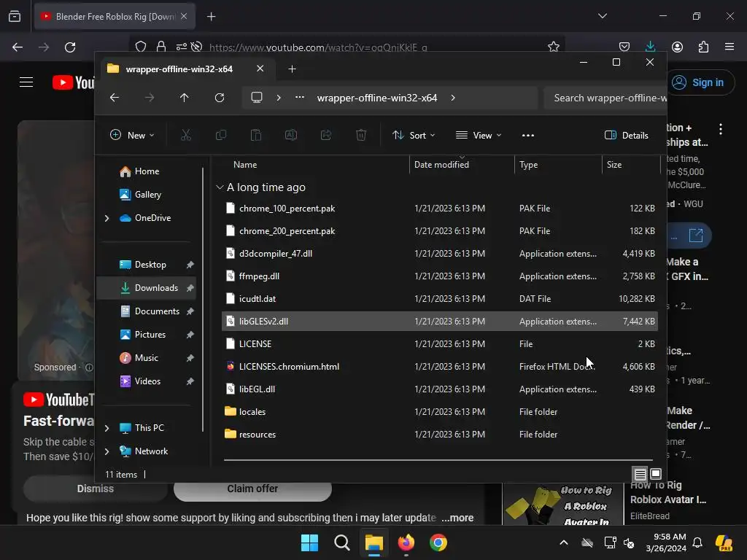This screenshot has height=560, width=747.
Task: Bookmark this page with the star icon
Action: coord(553,47)
